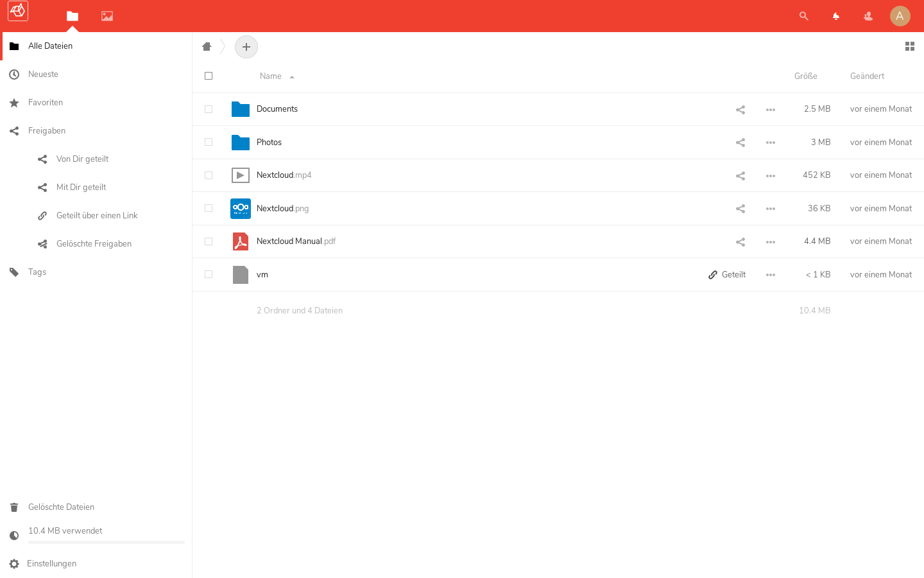Click the plus button to add new file
This screenshot has height=578, width=924.
(x=246, y=47)
